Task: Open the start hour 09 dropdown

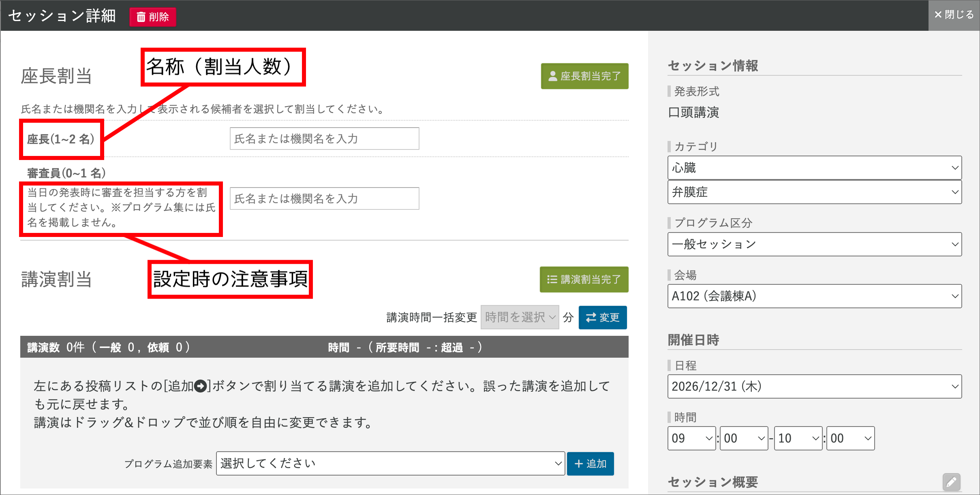Action: point(691,438)
